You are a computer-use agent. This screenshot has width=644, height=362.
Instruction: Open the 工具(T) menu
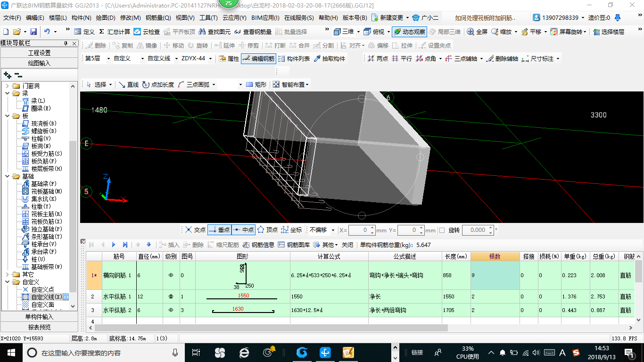pos(208,18)
